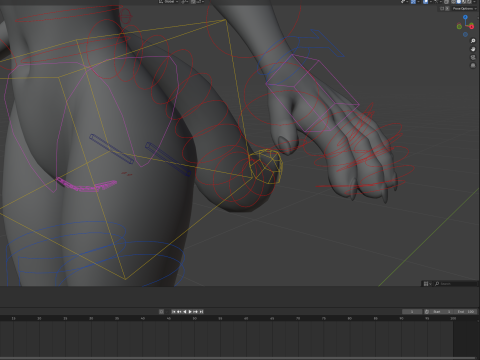Jump to the timeline start frame
Viewport: 480px width, 360px height.
(174, 312)
